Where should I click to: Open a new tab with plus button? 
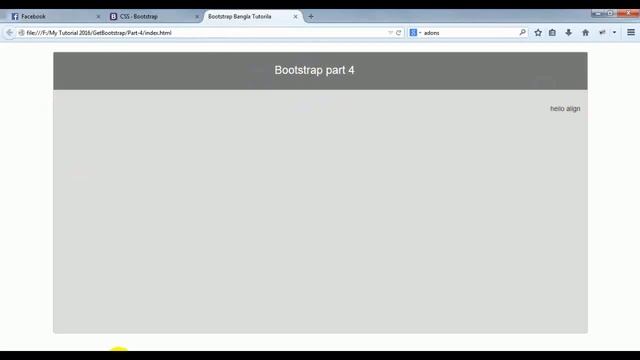point(311,17)
